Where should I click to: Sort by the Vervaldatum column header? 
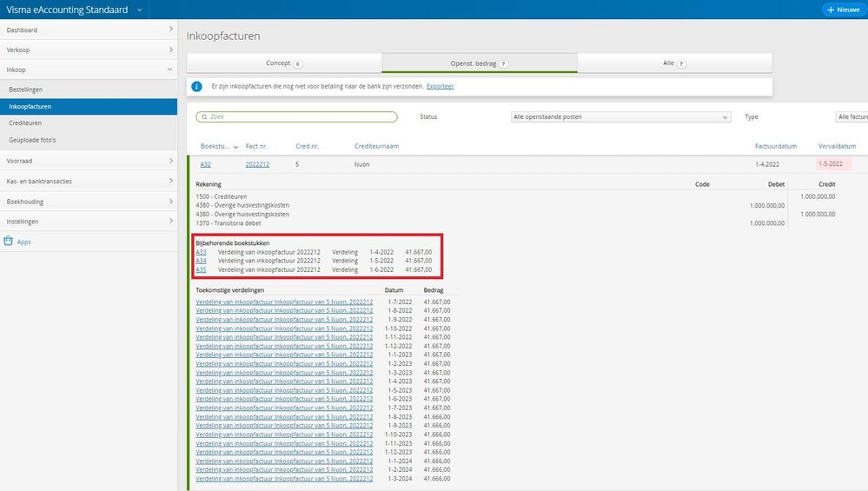[837, 146]
